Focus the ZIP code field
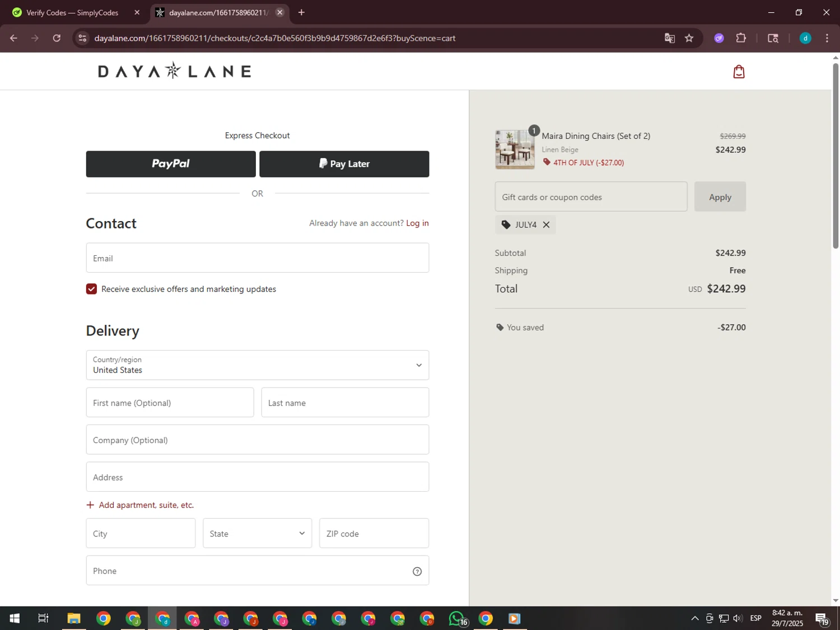The width and height of the screenshot is (840, 630). (374, 533)
